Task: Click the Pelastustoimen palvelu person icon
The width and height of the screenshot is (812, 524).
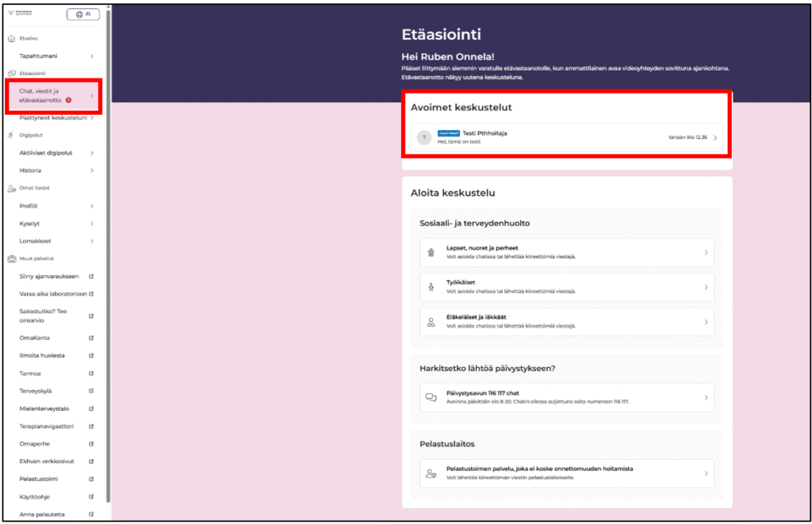Action: [431, 473]
